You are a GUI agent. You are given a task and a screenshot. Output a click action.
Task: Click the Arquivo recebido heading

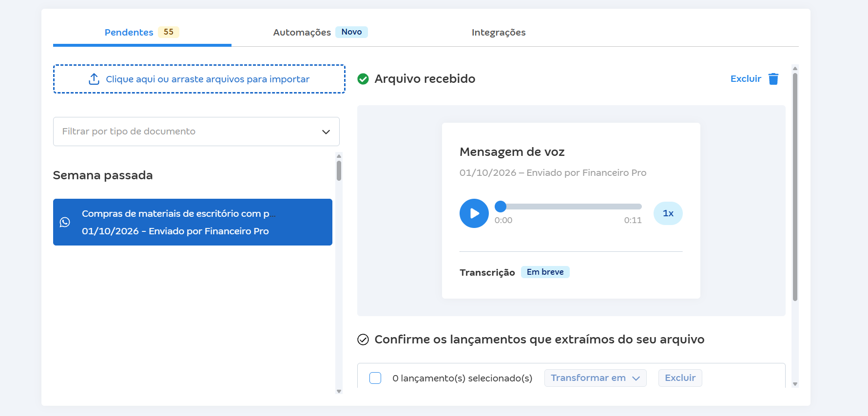click(x=425, y=79)
